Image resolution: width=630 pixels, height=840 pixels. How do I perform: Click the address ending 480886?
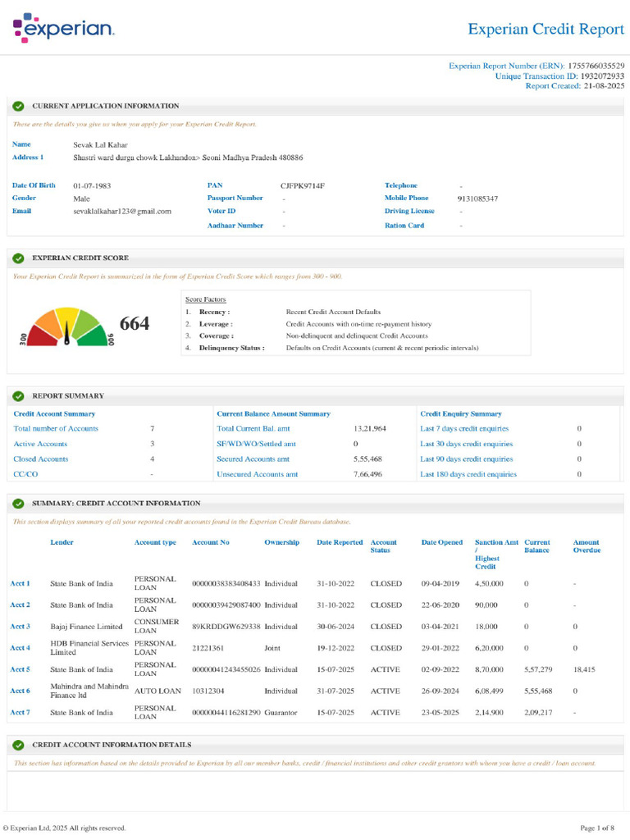(188, 157)
